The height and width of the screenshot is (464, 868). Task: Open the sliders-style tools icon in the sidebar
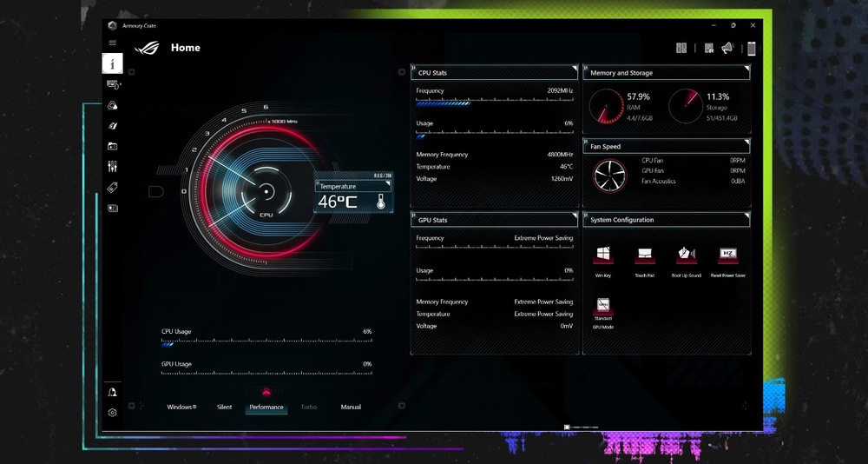point(113,167)
